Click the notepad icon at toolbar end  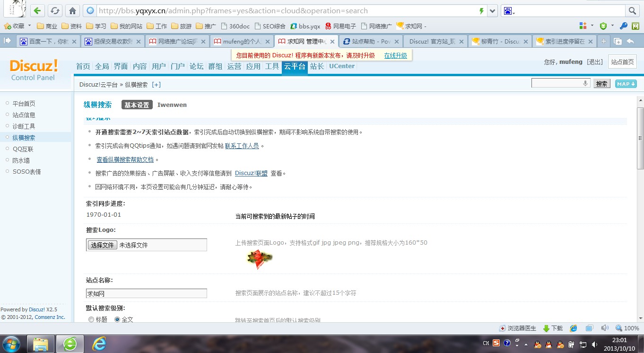click(x=635, y=26)
